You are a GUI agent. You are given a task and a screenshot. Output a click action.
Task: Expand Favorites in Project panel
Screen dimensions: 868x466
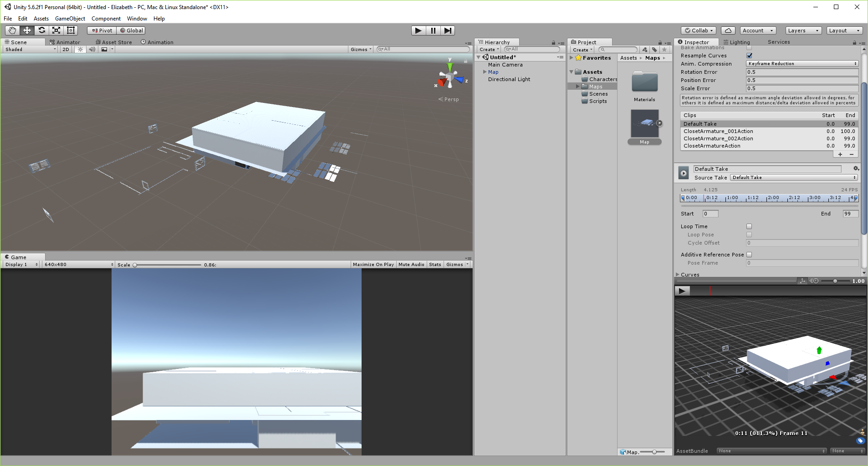coord(572,58)
